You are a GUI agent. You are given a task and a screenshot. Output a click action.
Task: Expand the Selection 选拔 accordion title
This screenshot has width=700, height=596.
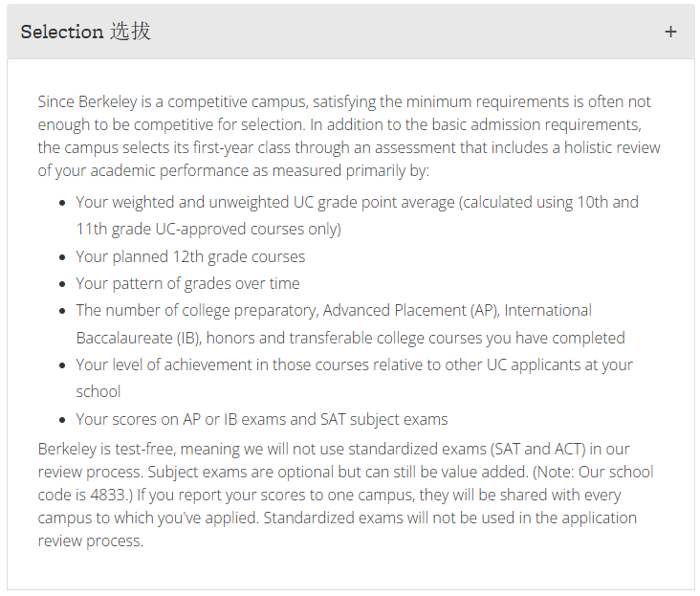click(x=86, y=32)
